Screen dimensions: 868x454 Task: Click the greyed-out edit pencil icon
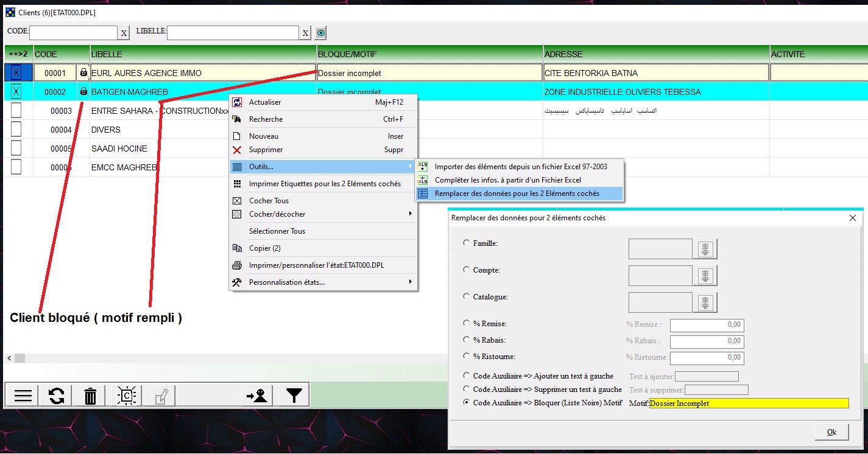[160, 396]
